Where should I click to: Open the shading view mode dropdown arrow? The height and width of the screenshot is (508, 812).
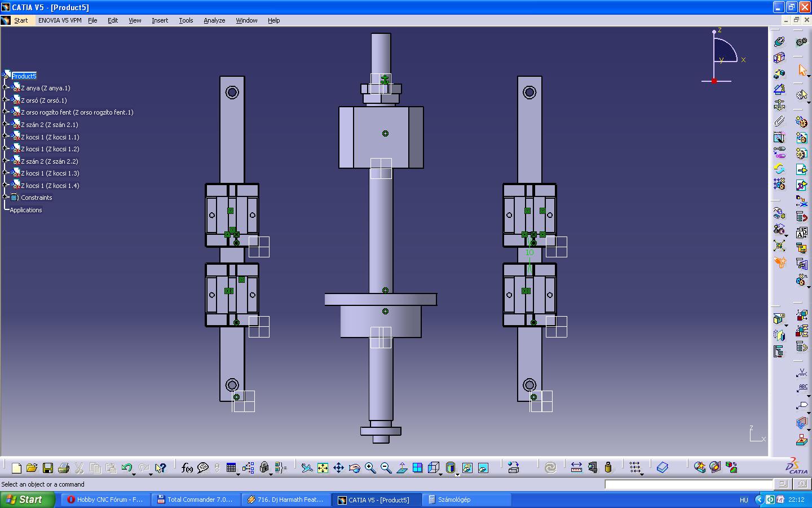point(457,474)
